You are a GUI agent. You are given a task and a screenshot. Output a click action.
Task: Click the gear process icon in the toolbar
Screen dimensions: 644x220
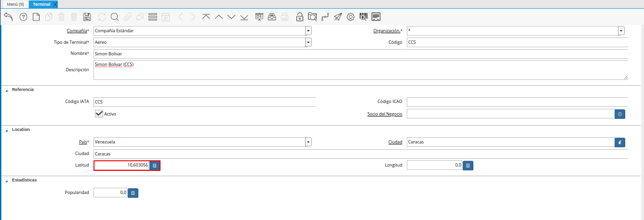point(350,17)
